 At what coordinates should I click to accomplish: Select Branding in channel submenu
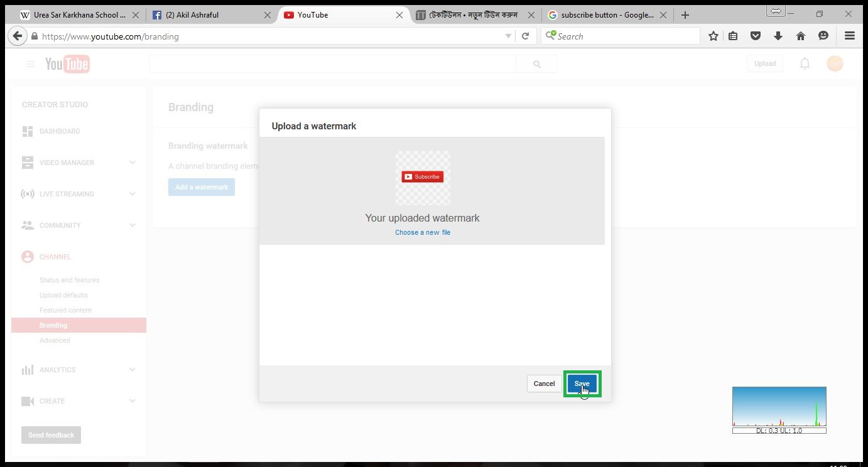click(x=79, y=325)
